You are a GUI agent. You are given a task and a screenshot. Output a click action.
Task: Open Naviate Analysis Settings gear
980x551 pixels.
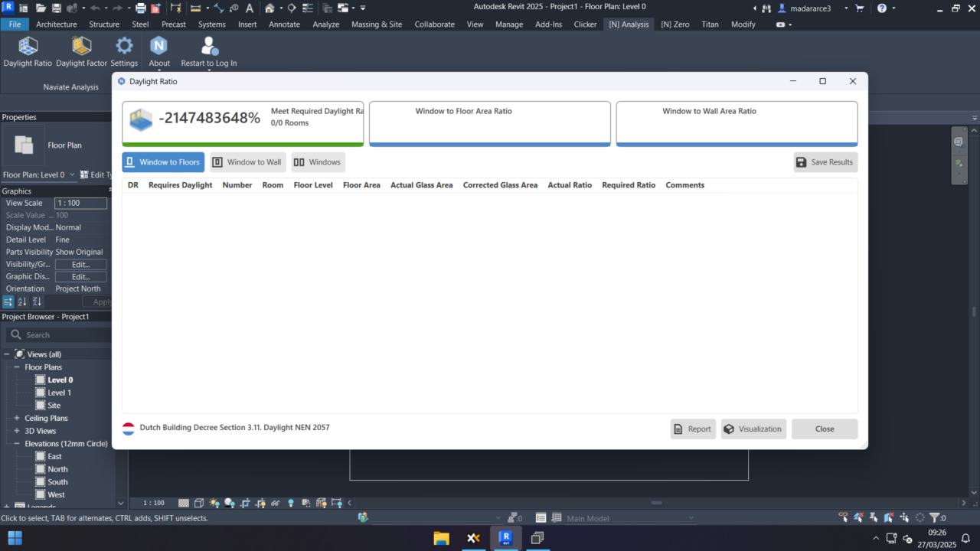[124, 47]
